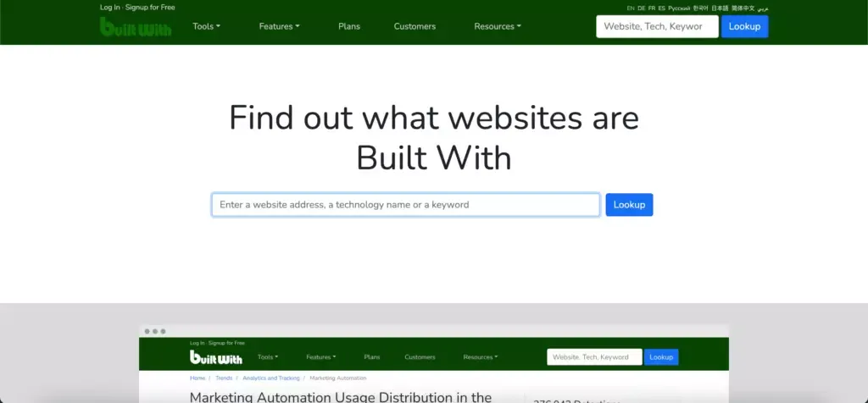Open the Signup for Free link
This screenshot has width=868, height=403.
[150, 7]
